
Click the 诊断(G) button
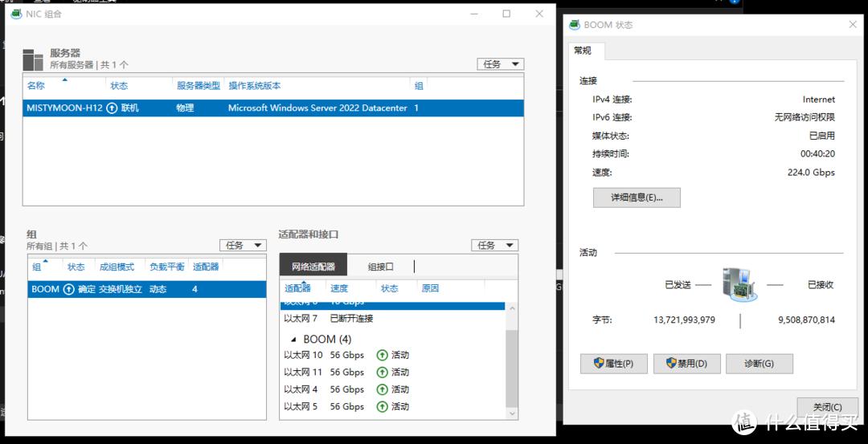pos(759,364)
